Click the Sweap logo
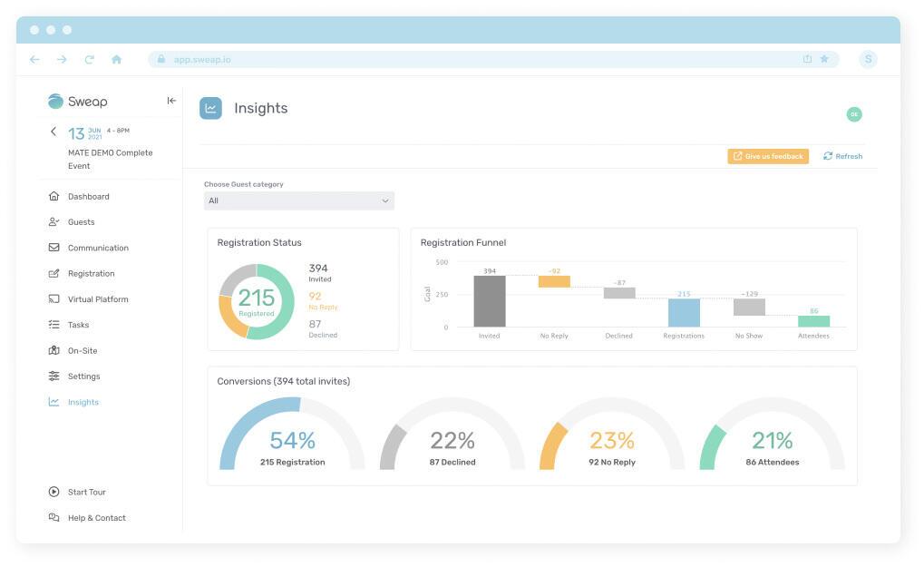 coord(78,102)
